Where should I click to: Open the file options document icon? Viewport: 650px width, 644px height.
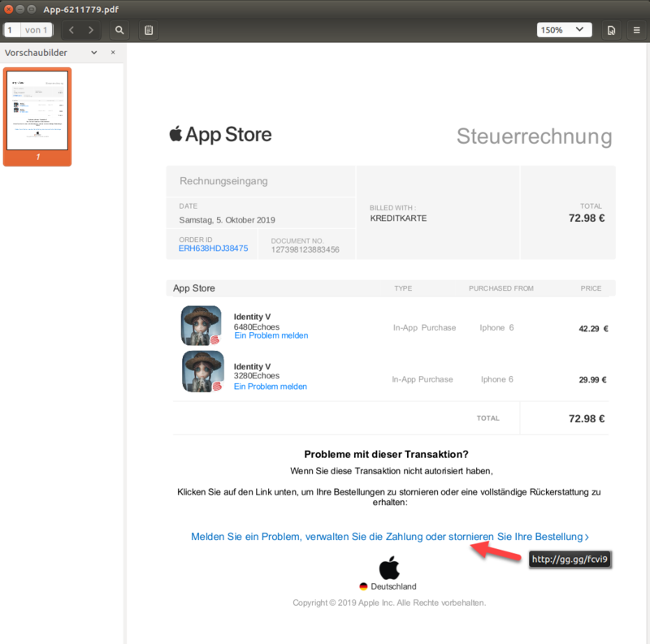pos(611,30)
